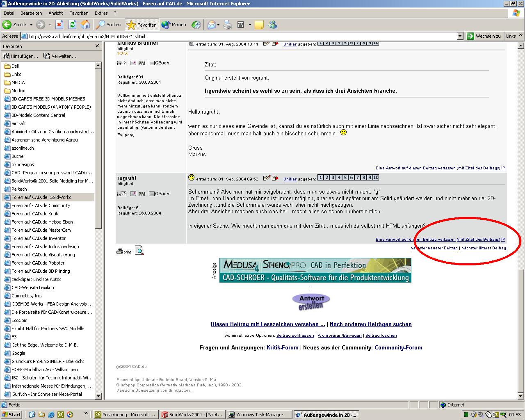Image resolution: width=525 pixels, height=420 pixels.
Task: Click the Edit with Word toolbar icon
Action: pos(241,25)
